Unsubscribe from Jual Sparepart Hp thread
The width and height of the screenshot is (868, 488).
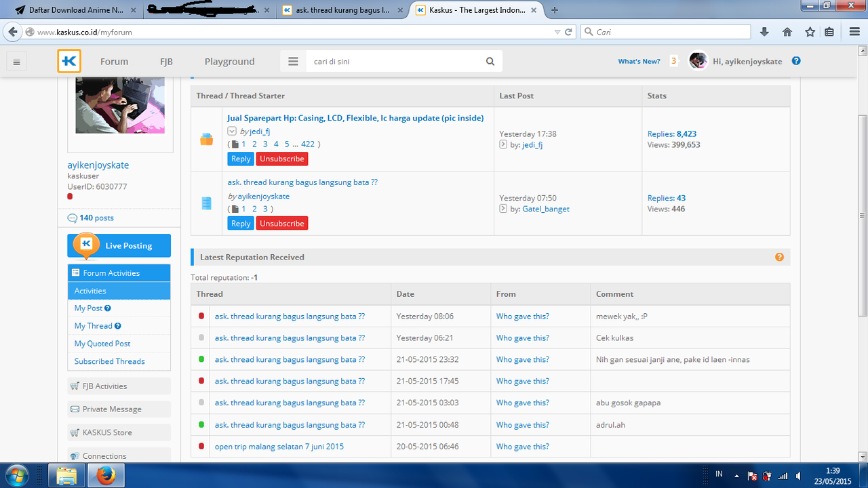pos(282,159)
